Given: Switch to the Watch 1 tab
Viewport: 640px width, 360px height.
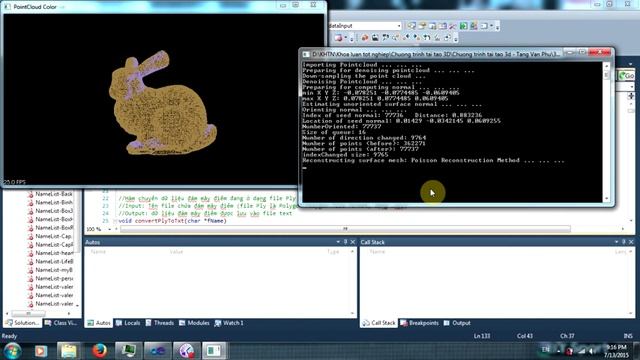Looking at the screenshot, I should [229, 323].
